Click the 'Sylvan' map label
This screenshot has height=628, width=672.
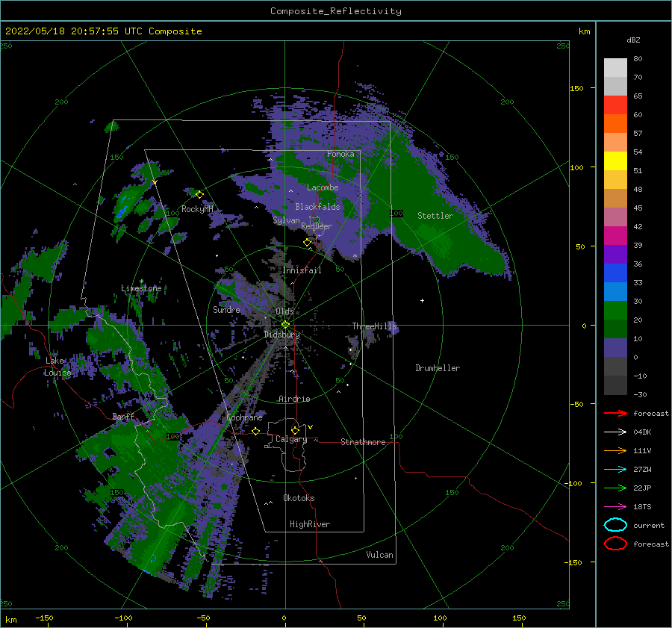[286, 220]
